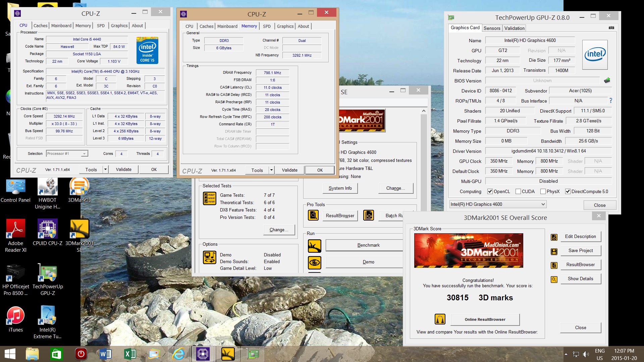The image size is (644, 362).
Task: Click the Batch Run icon in Pro Tools
Action: pyautogui.click(x=368, y=215)
